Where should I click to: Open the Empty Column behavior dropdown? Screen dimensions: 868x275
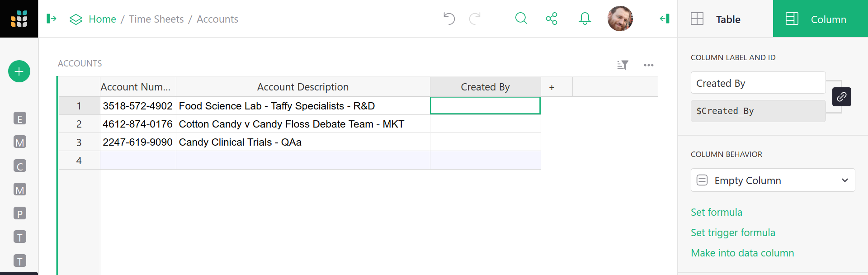(x=773, y=180)
